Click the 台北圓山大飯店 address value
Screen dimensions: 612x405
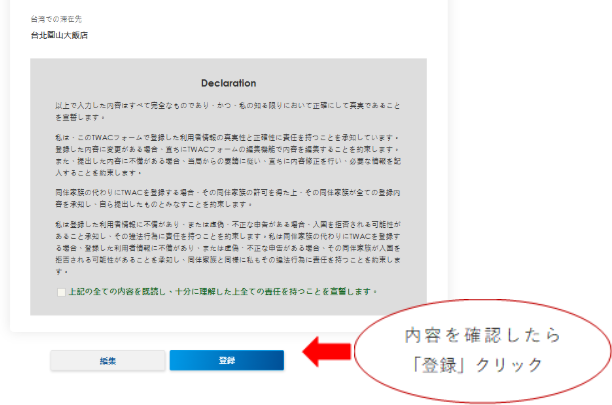point(59,35)
